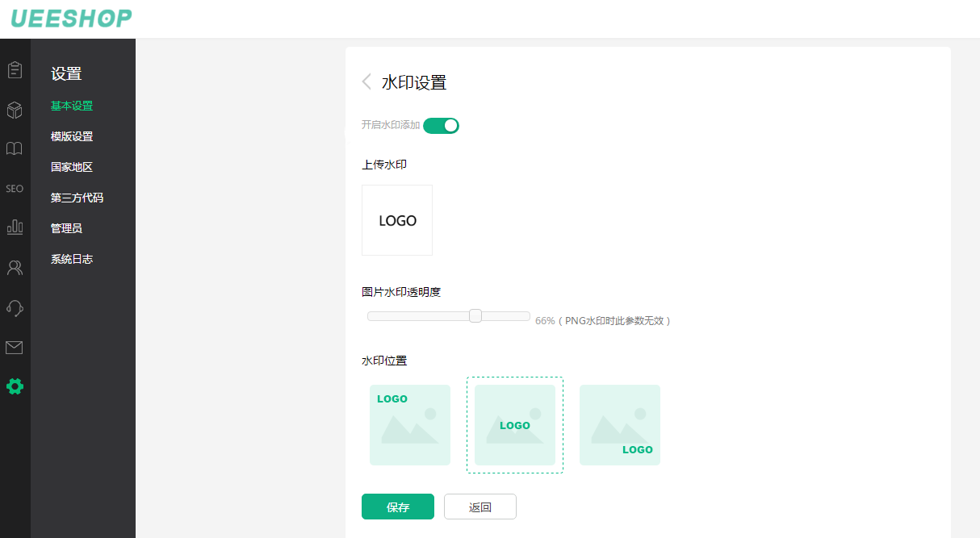Open 国家地区 in the settings menu
980x538 pixels.
click(x=72, y=167)
